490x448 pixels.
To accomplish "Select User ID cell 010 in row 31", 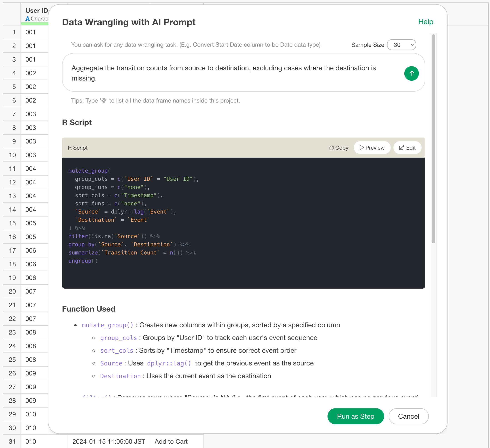I will click(31, 441).
